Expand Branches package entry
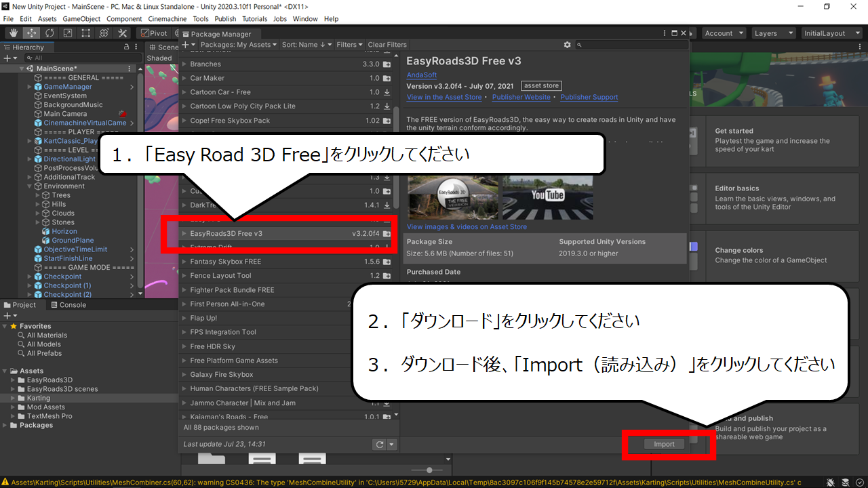This screenshot has width=868, height=488. (x=184, y=64)
